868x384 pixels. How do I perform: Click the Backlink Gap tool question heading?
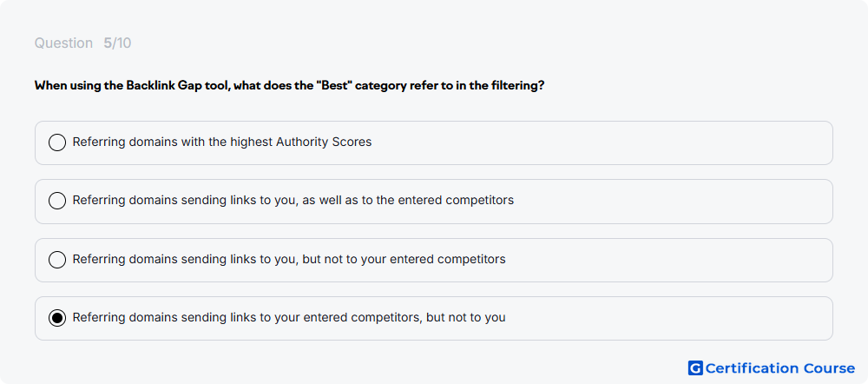pos(290,86)
